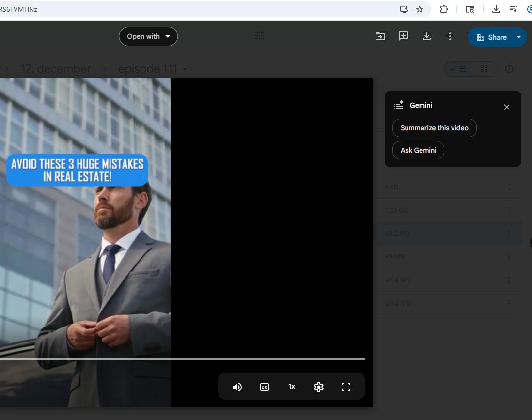Download the video file icon
Viewport: 532px width, 420px height.
(x=427, y=36)
